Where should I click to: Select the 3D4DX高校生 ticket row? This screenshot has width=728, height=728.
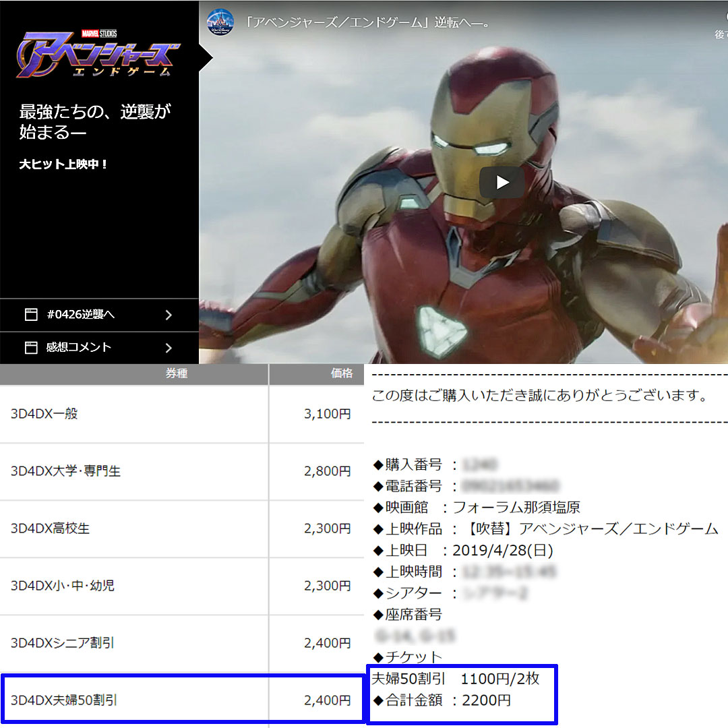(x=181, y=529)
